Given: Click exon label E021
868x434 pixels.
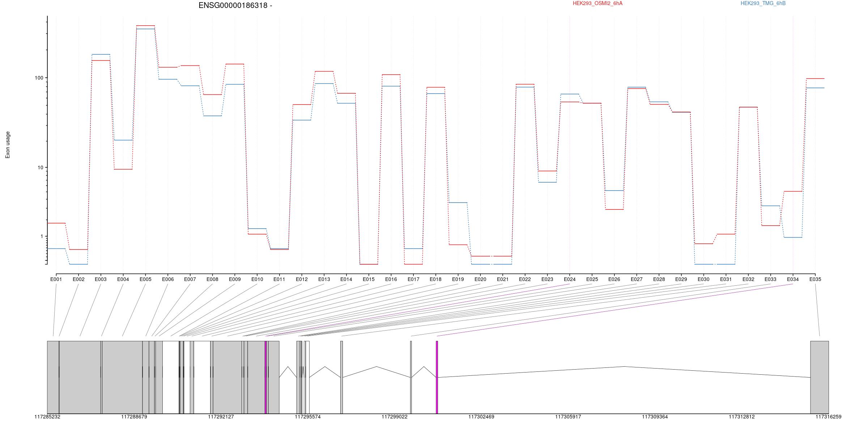Looking at the screenshot, I should [x=503, y=279].
